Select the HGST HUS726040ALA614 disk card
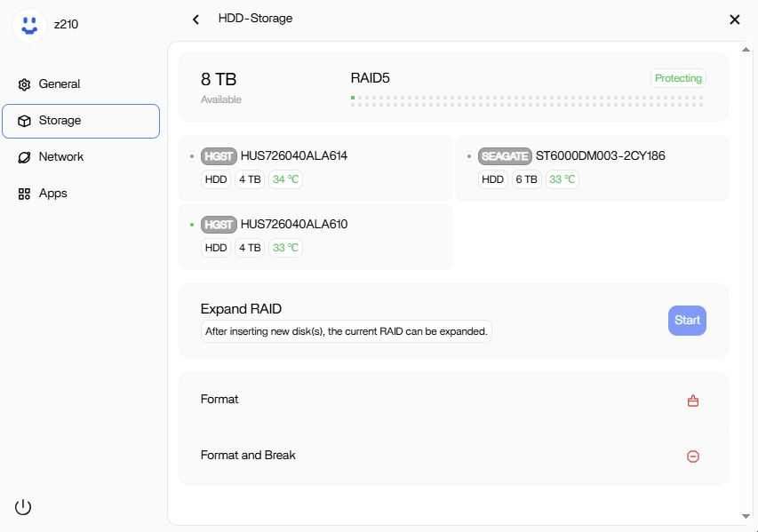Screen dimensions: 758x532 (x=315, y=167)
